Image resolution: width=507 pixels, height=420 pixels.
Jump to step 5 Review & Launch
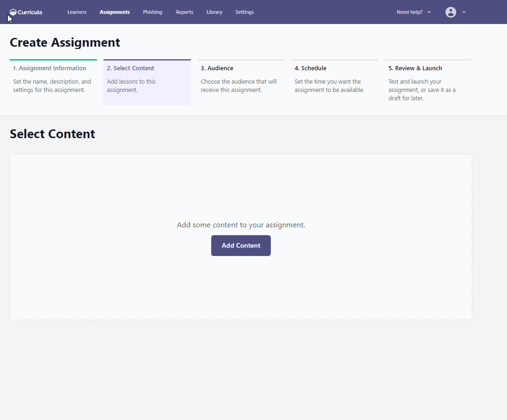click(x=428, y=82)
